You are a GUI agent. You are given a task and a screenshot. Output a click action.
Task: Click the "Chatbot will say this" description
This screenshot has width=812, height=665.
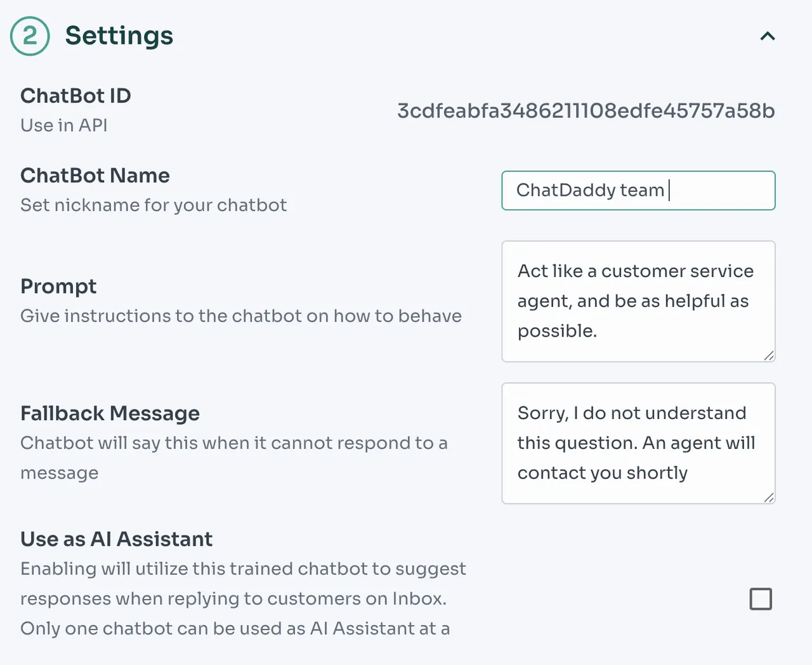coord(233,443)
